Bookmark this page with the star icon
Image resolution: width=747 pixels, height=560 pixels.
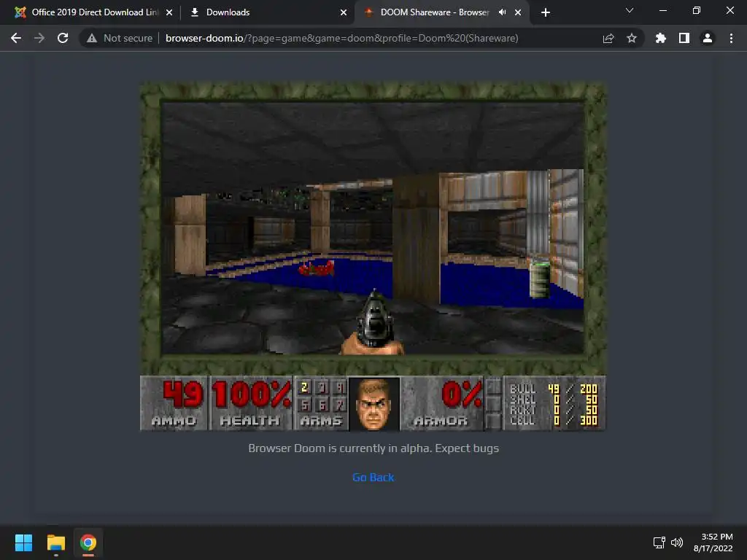coord(632,38)
